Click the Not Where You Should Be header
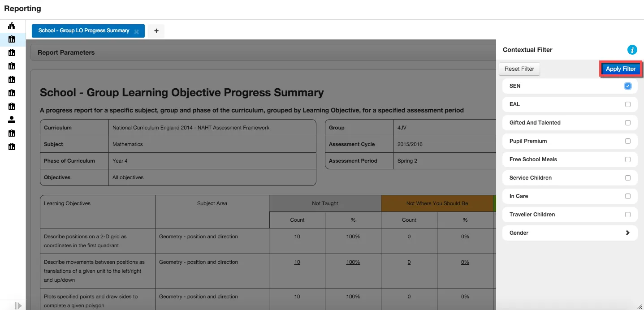The width and height of the screenshot is (644, 310). tap(437, 203)
